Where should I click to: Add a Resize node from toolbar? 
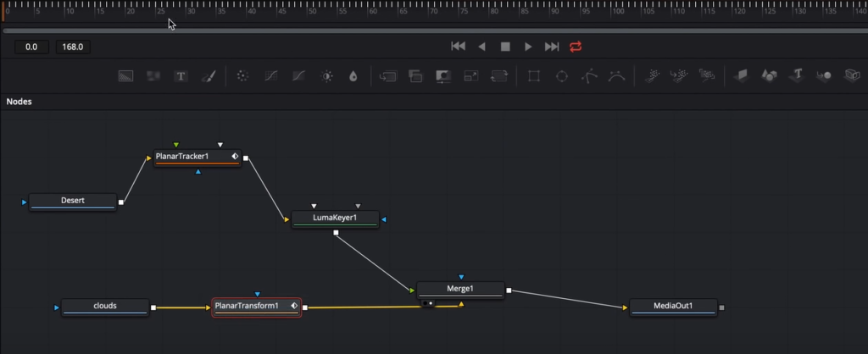tap(471, 76)
